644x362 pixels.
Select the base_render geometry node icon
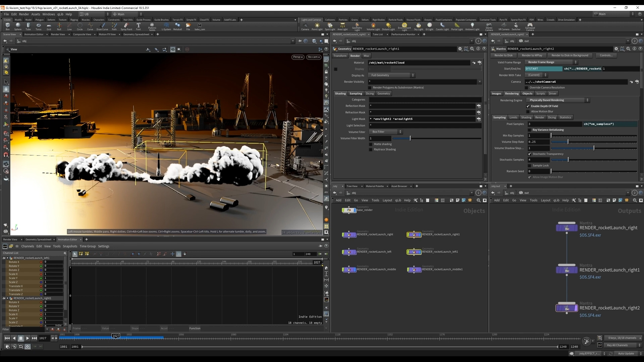point(349,210)
